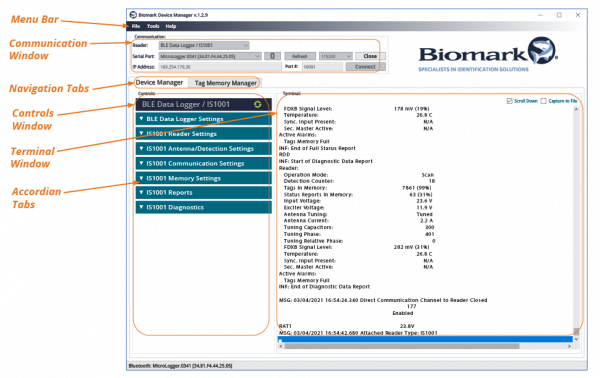Expand IS1001 Antenna/Detection Settings accordion

pyautogui.click(x=204, y=148)
